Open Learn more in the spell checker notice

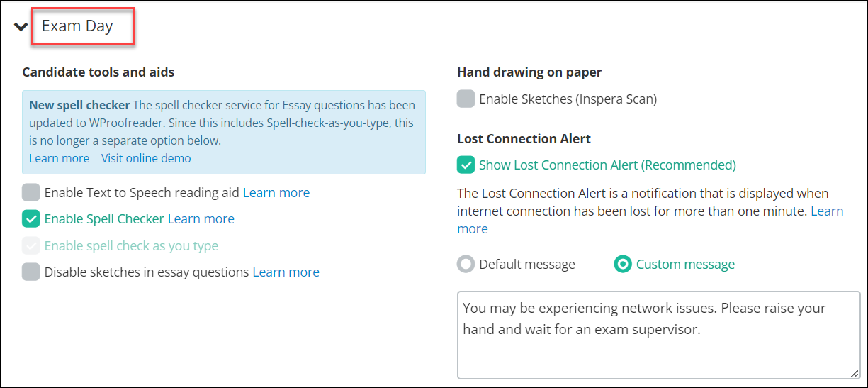(60, 158)
